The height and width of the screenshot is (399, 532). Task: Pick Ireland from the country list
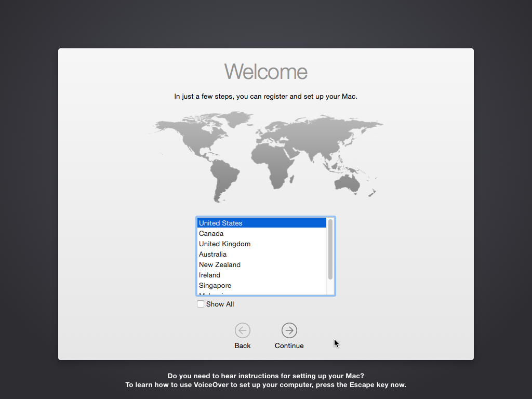coord(209,275)
